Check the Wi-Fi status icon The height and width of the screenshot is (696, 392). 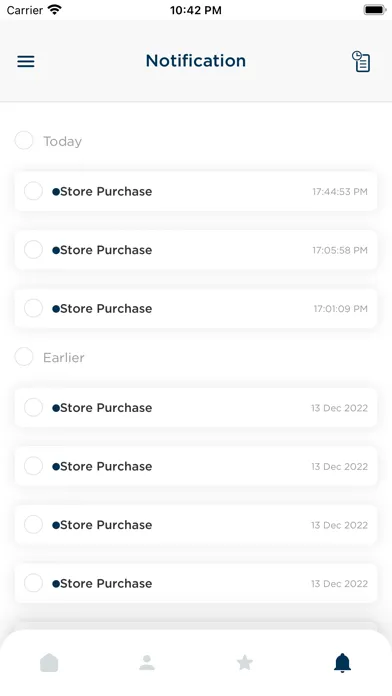(55, 10)
